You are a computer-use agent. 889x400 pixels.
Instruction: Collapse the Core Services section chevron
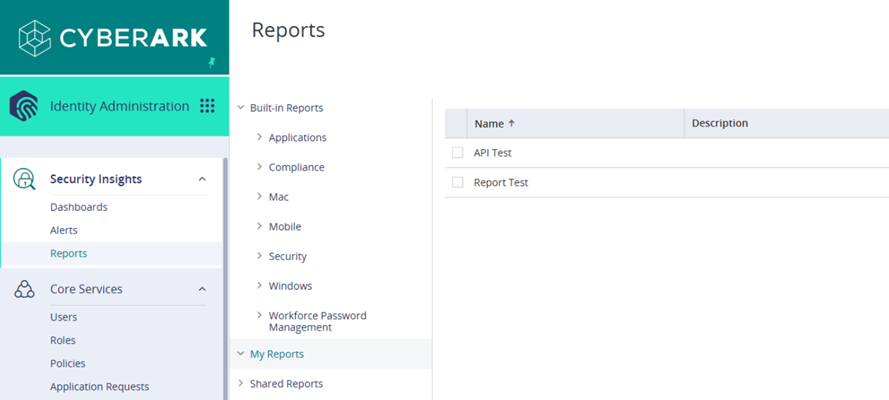[x=202, y=289]
